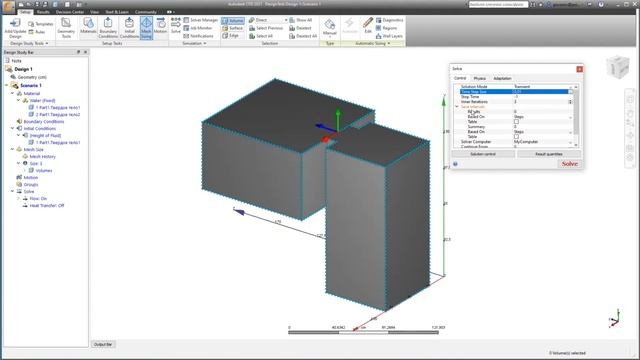Image resolution: width=640 pixels, height=360 pixels.
Task: Switch to the Results ribbon tab
Action: [x=43, y=12]
